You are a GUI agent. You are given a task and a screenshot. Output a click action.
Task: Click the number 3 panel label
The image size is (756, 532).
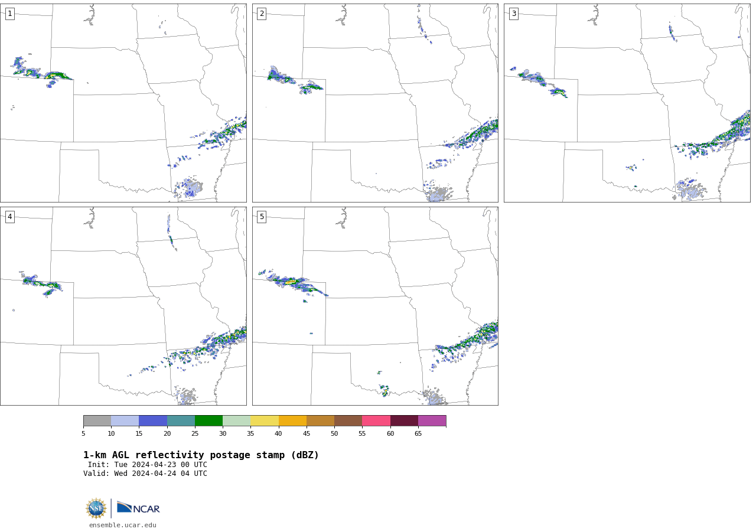[x=513, y=14]
